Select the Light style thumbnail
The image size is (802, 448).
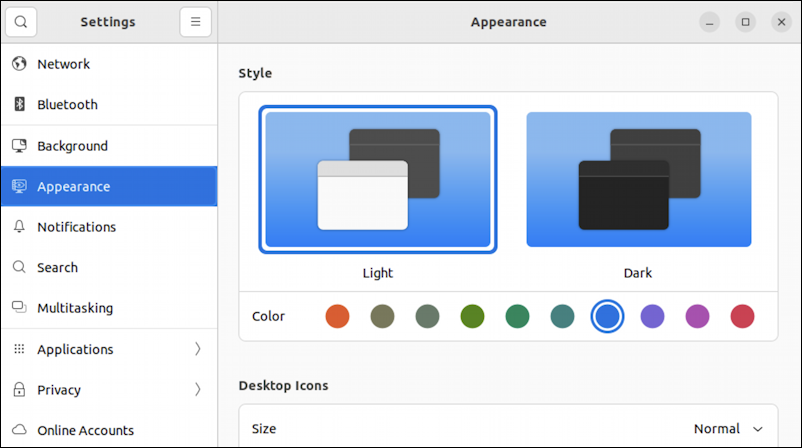pyautogui.click(x=378, y=180)
